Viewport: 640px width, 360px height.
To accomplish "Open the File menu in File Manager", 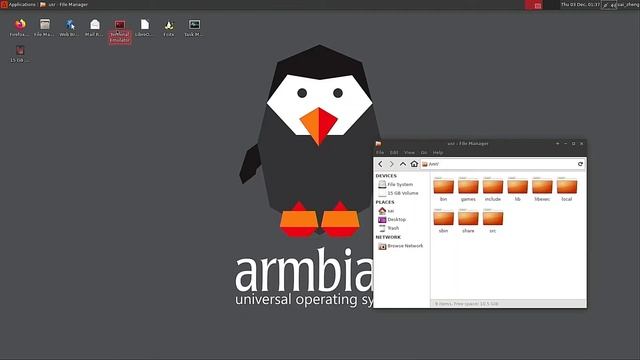I will (380, 153).
